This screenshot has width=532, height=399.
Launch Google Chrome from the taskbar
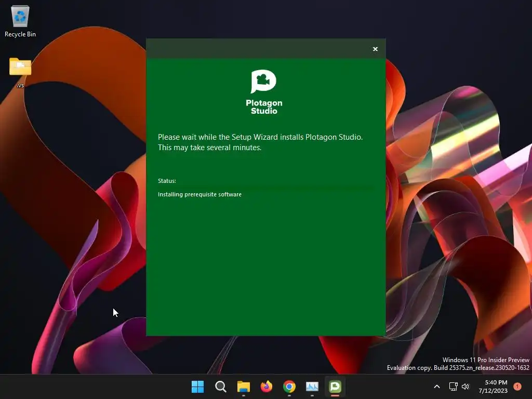(x=289, y=387)
